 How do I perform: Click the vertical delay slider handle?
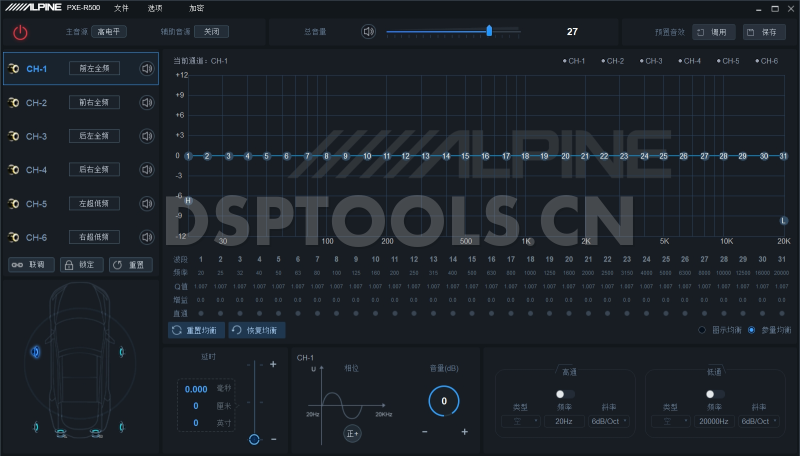[x=254, y=439]
